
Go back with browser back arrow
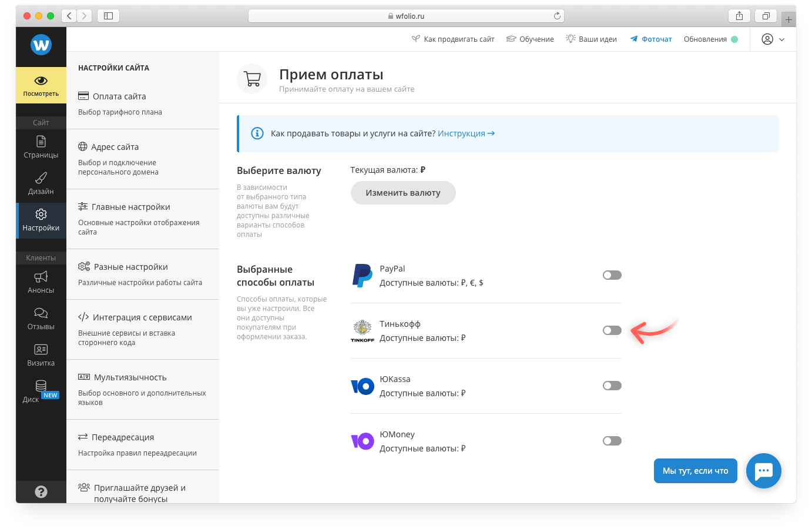[69, 16]
